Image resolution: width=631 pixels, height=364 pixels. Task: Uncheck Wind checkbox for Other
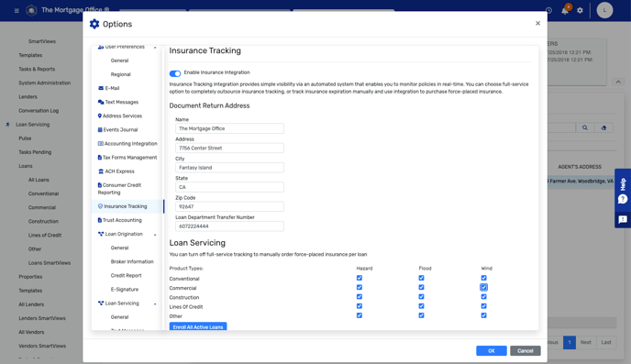[483, 315]
